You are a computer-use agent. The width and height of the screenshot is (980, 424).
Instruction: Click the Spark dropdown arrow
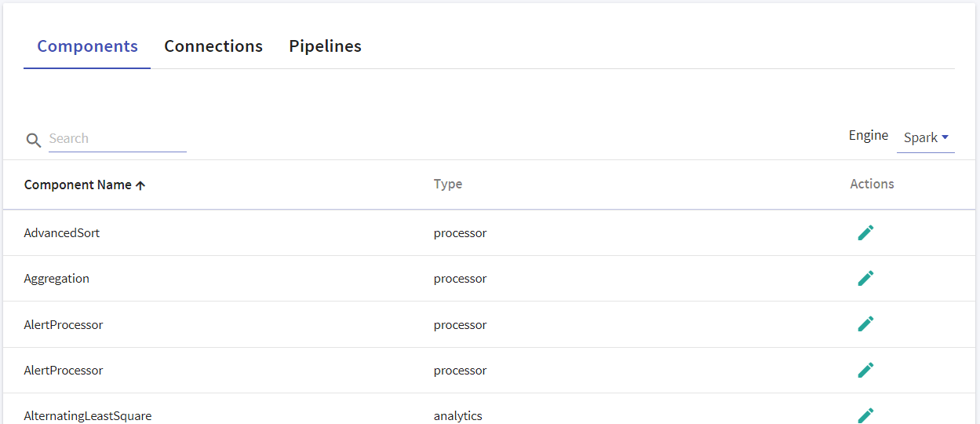tap(945, 137)
